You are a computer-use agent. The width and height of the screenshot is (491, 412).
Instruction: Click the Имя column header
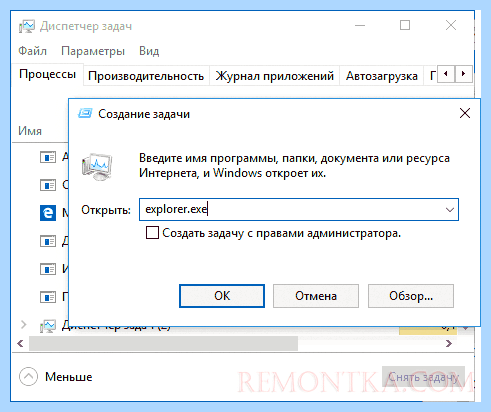pos(30,131)
